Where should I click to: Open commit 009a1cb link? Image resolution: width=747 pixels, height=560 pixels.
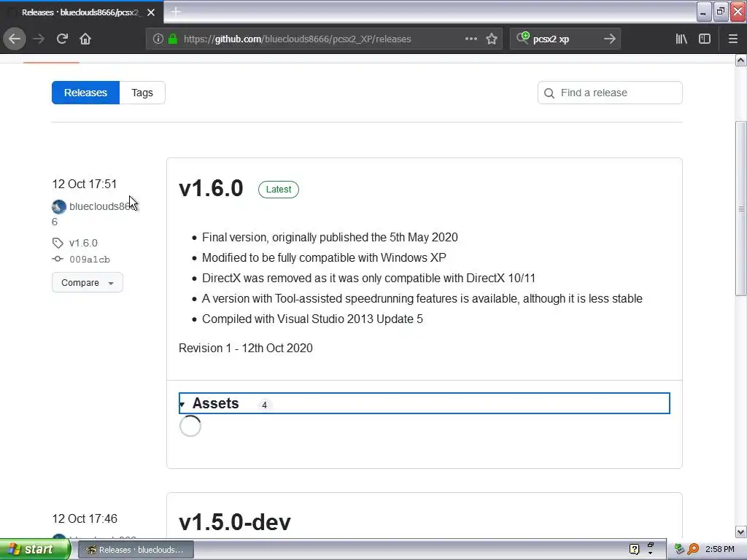[90, 260]
